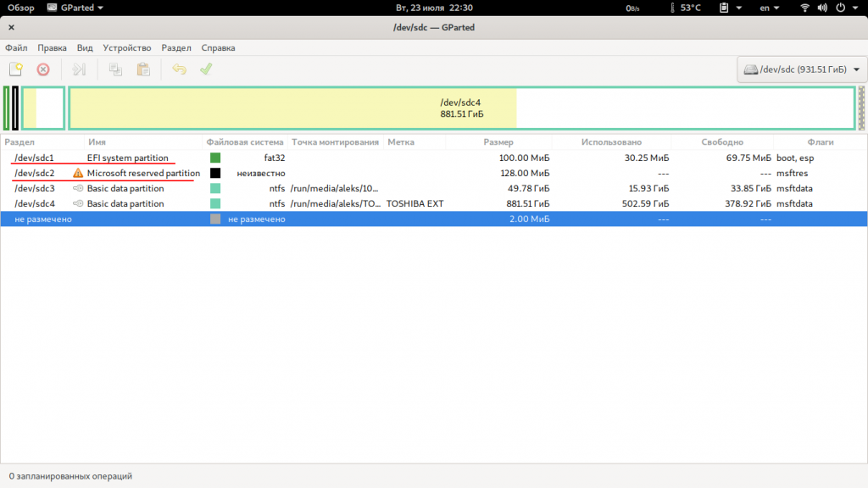Sort by the Файловая система column header
This screenshot has width=868, height=488.
point(245,142)
